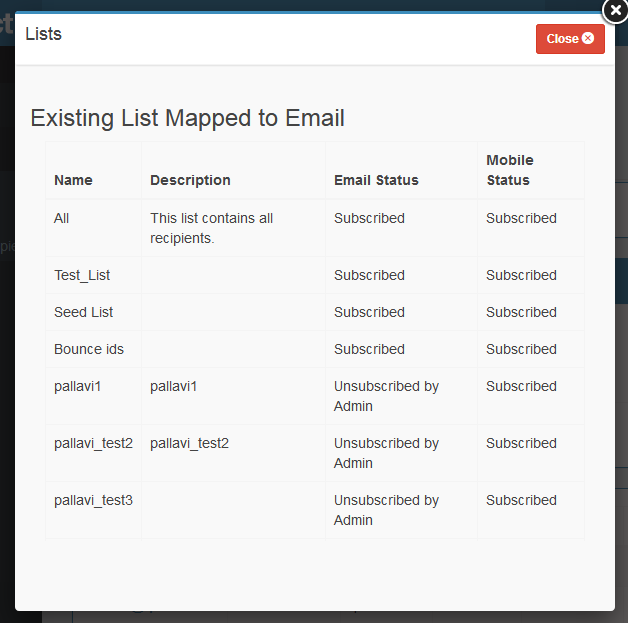
Task: Click Mobile Status of Seed List row
Action: click(521, 312)
